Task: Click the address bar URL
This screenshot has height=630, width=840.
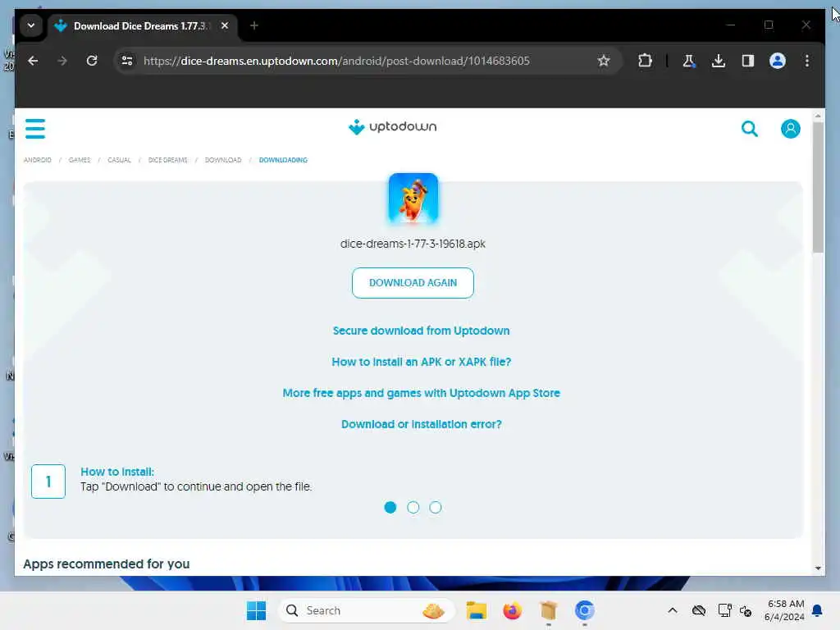Action: (x=336, y=61)
